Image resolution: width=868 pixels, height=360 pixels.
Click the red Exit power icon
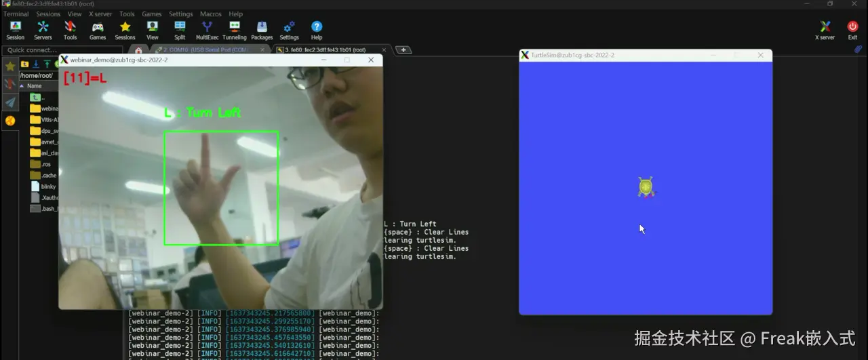(x=852, y=31)
